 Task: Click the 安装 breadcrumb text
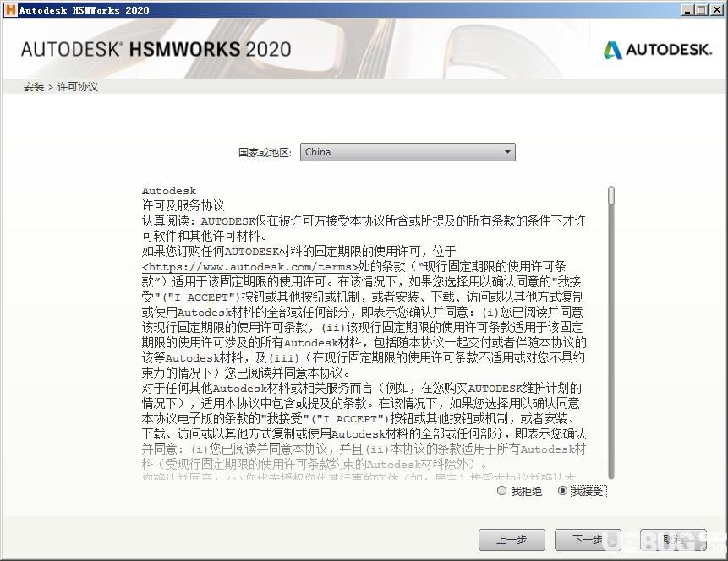click(x=34, y=87)
